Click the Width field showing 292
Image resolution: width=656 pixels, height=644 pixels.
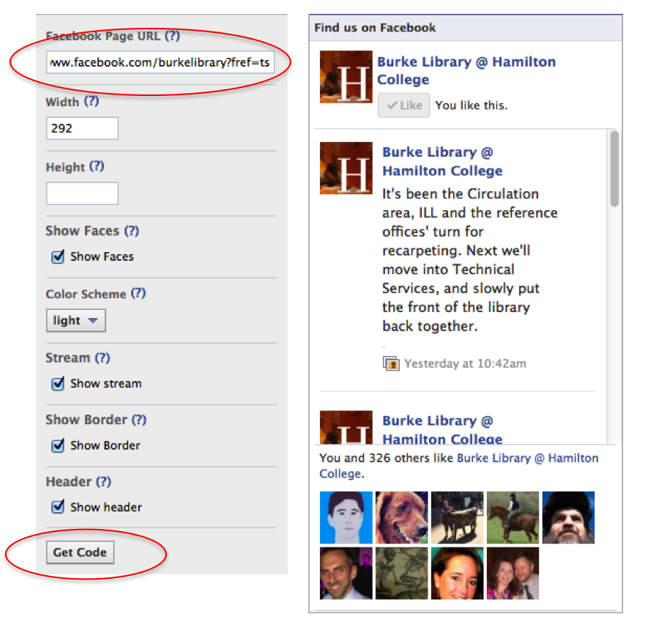82,128
